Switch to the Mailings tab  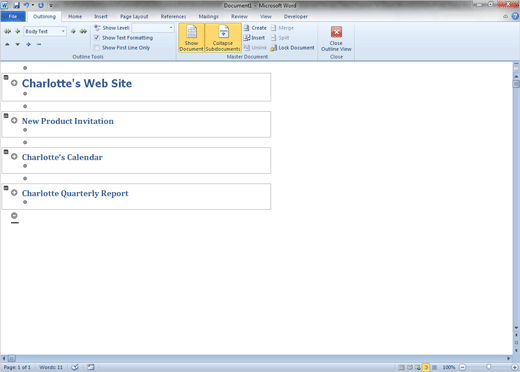tap(209, 16)
